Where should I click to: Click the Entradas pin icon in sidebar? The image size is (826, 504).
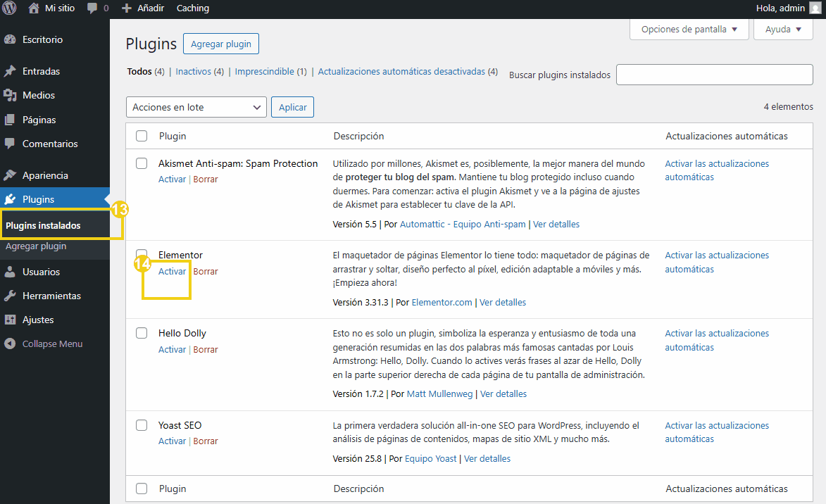[x=10, y=71]
